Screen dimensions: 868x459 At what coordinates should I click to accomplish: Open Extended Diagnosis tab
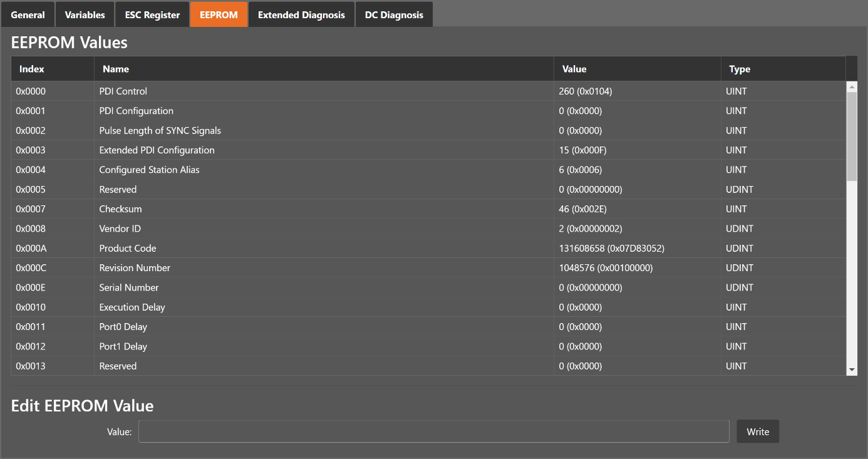coord(301,15)
